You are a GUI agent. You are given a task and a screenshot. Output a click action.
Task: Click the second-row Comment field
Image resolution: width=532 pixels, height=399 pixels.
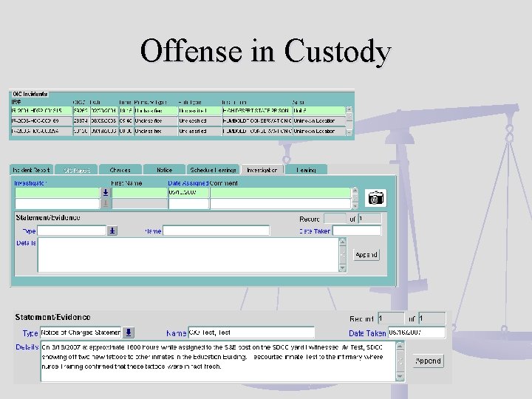280,204
